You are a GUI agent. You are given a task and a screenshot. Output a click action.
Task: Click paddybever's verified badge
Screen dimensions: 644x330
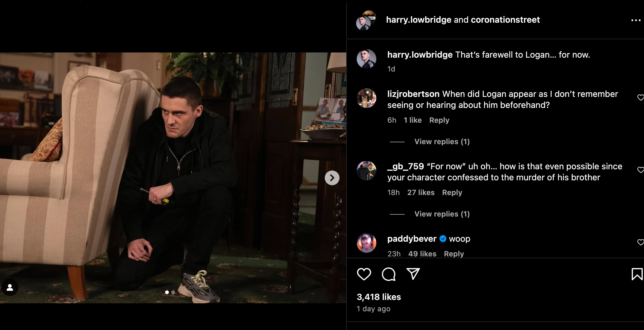coord(442,238)
